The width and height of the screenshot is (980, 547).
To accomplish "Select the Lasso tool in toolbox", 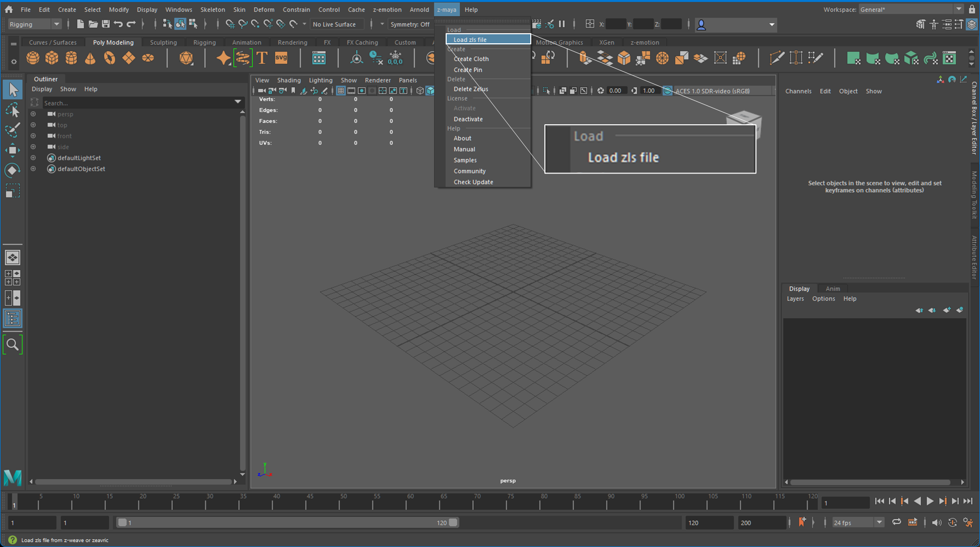I will click(x=13, y=110).
